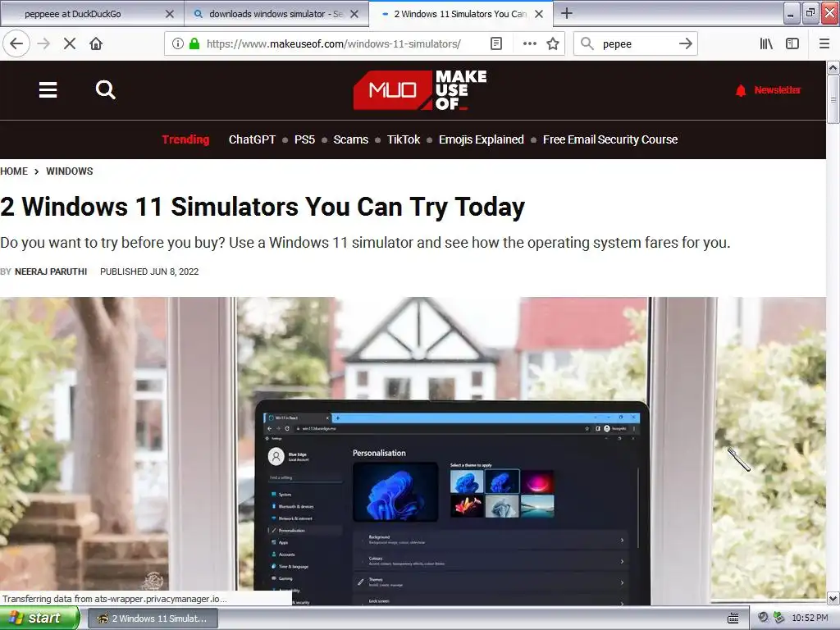Click the 'Published Jun 8, 2022' date
The width and height of the screenshot is (840, 630).
pos(149,272)
